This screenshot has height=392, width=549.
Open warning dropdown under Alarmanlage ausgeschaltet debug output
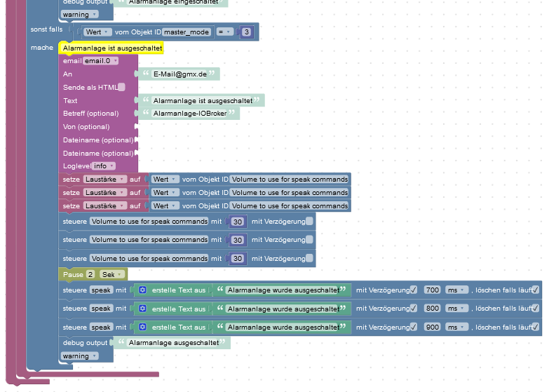click(x=79, y=356)
